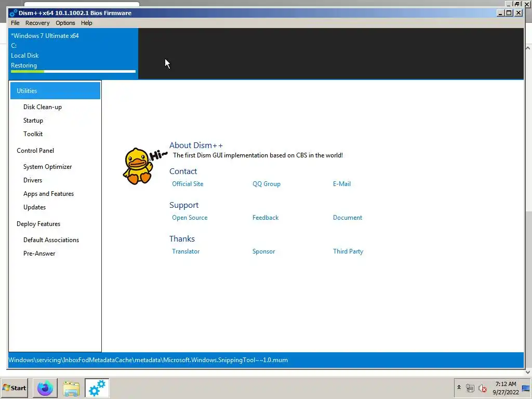The width and height of the screenshot is (532, 399).
Task: Click the network tray icon
Action: tap(470, 388)
